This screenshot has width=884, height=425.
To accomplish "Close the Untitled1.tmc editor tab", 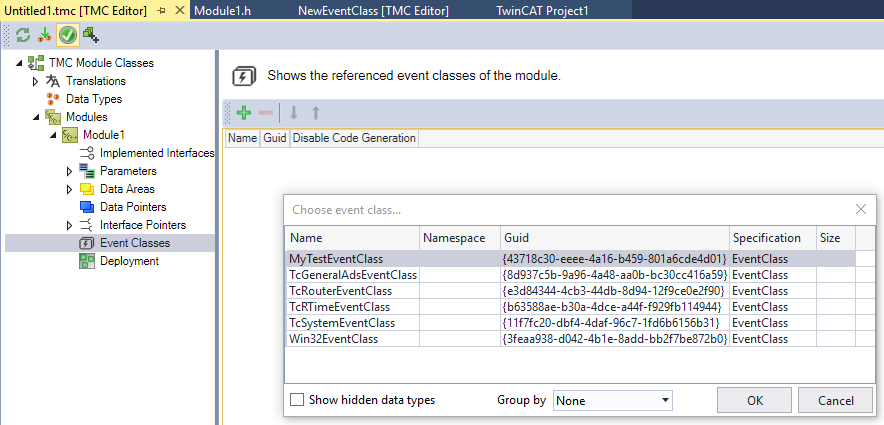I will (179, 10).
